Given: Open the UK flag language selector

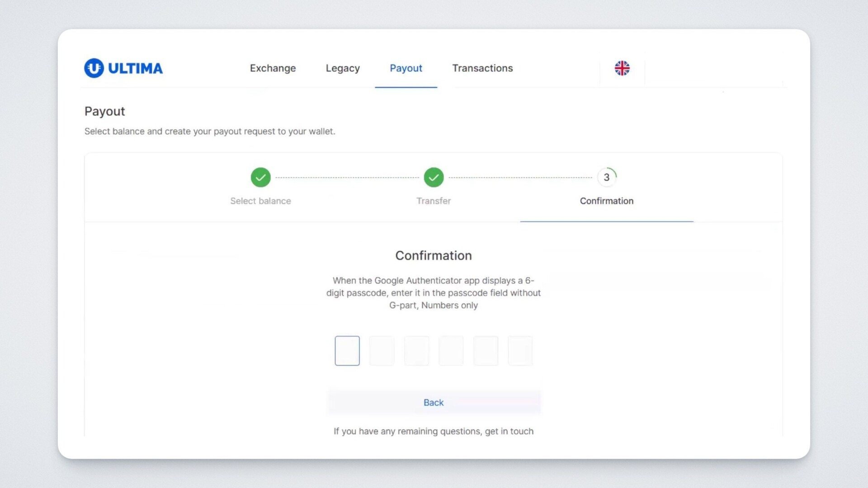Looking at the screenshot, I should click(x=622, y=68).
